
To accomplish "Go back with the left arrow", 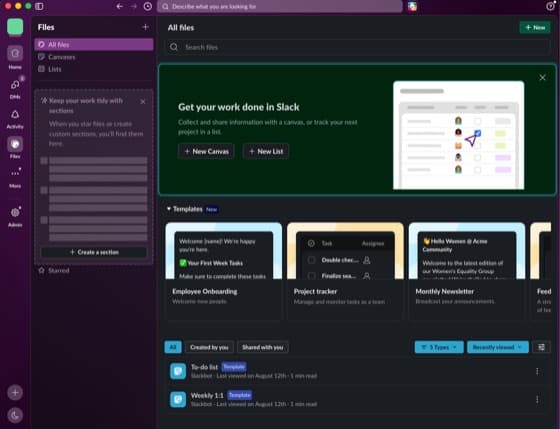I will tap(120, 6).
